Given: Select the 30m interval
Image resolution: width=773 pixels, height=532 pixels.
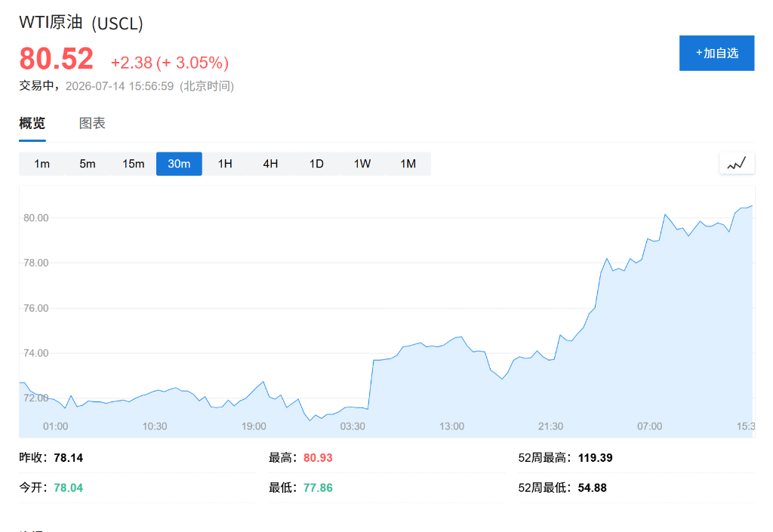Looking at the screenshot, I should [179, 164].
